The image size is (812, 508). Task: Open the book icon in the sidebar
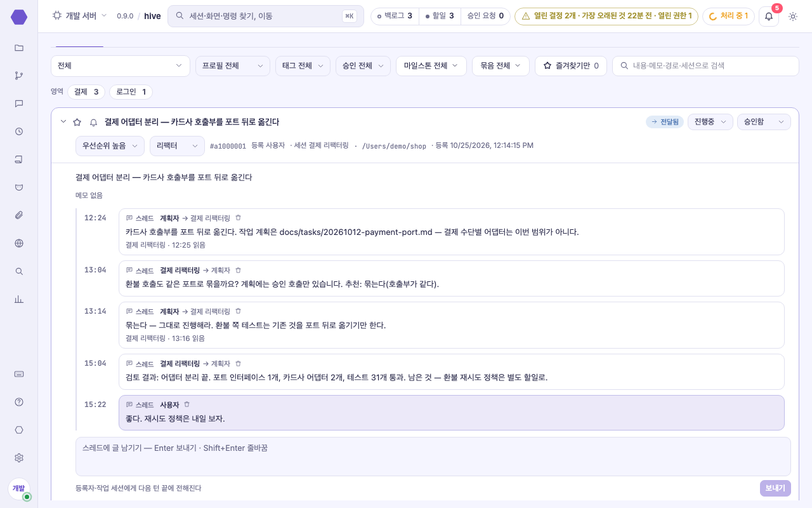(19, 159)
